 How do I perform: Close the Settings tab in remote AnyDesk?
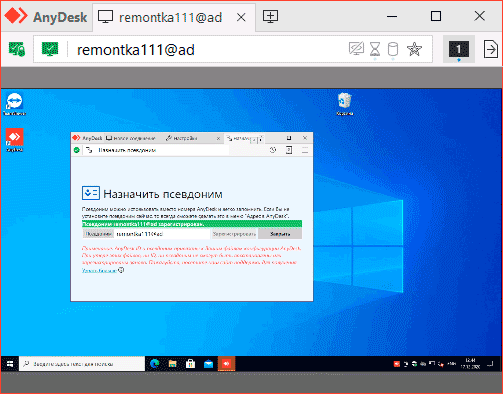pos(218,138)
